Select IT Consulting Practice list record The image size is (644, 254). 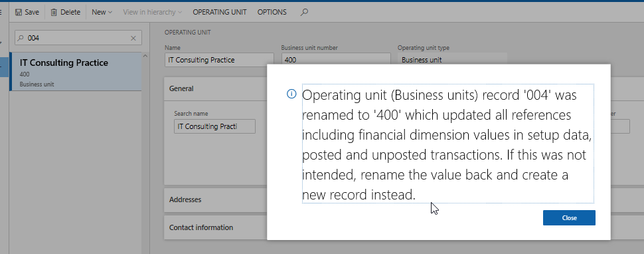(x=76, y=72)
